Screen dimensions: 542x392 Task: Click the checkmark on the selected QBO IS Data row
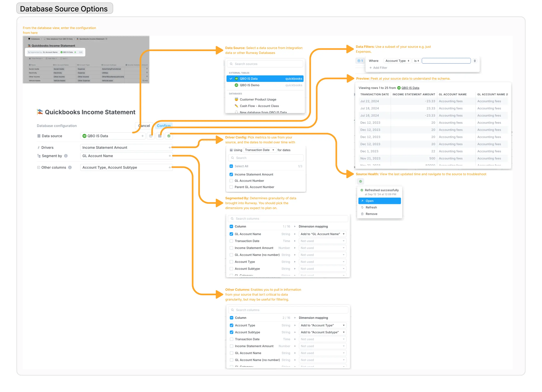point(231,79)
